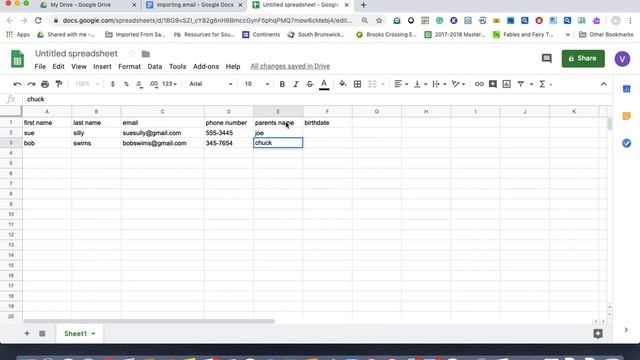Toggle italic formatting

point(296,84)
